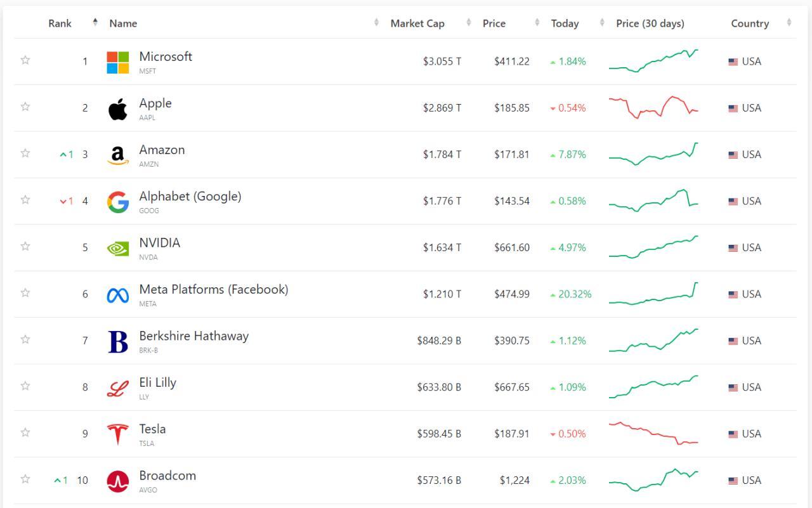Star Alphabet (Google) as a favorite

click(25, 199)
